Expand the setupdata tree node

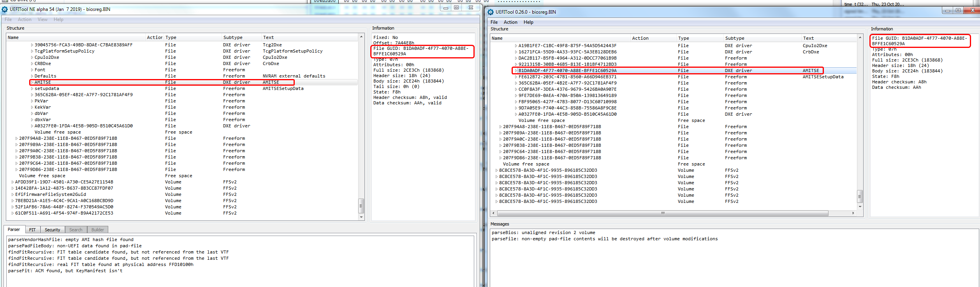tap(32, 88)
